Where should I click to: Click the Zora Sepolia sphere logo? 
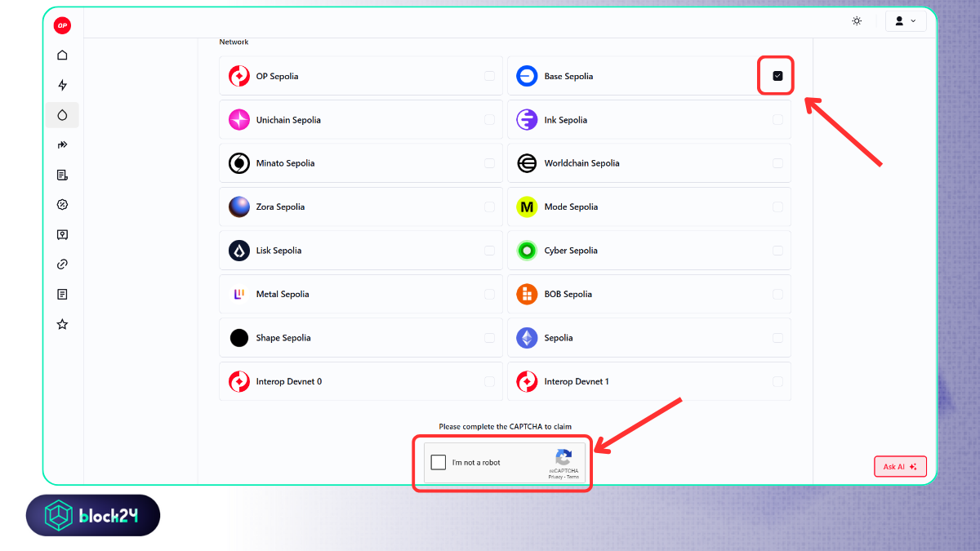click(239, 207)
